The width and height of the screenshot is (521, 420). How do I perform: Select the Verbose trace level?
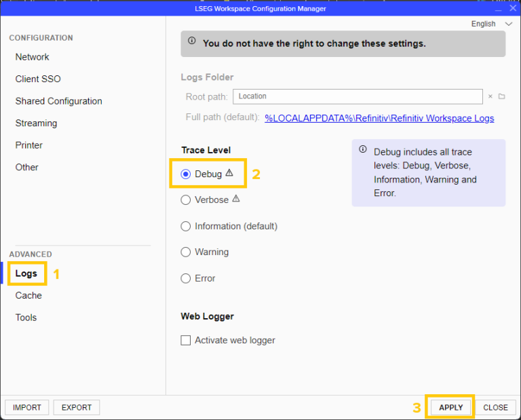186,200
